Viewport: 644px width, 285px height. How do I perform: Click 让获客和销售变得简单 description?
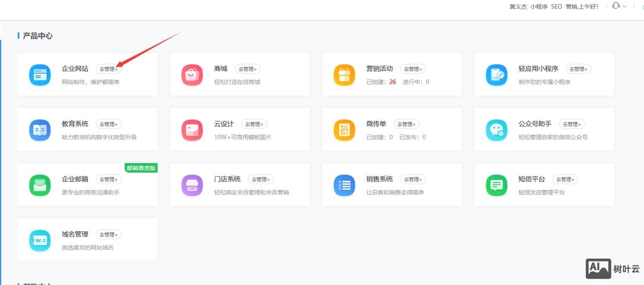395,192
